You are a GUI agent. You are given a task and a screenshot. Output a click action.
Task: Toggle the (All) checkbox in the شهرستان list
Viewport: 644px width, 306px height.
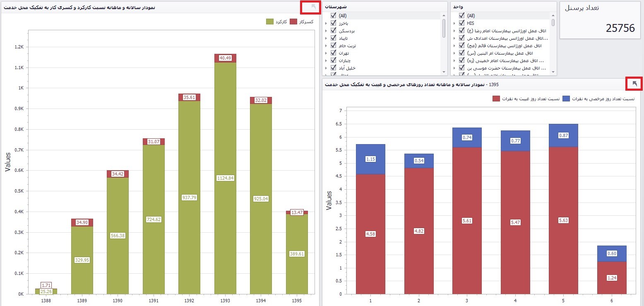(333, 16)
